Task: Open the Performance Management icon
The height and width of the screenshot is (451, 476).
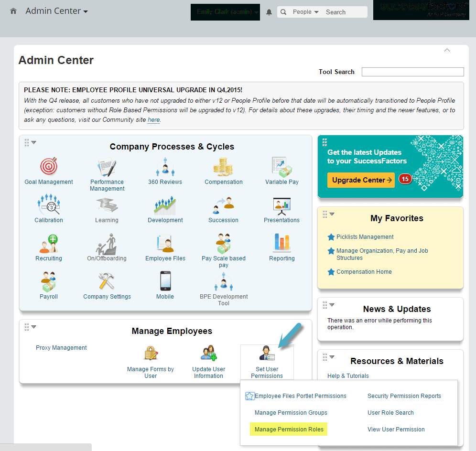Action: (107, 167)
